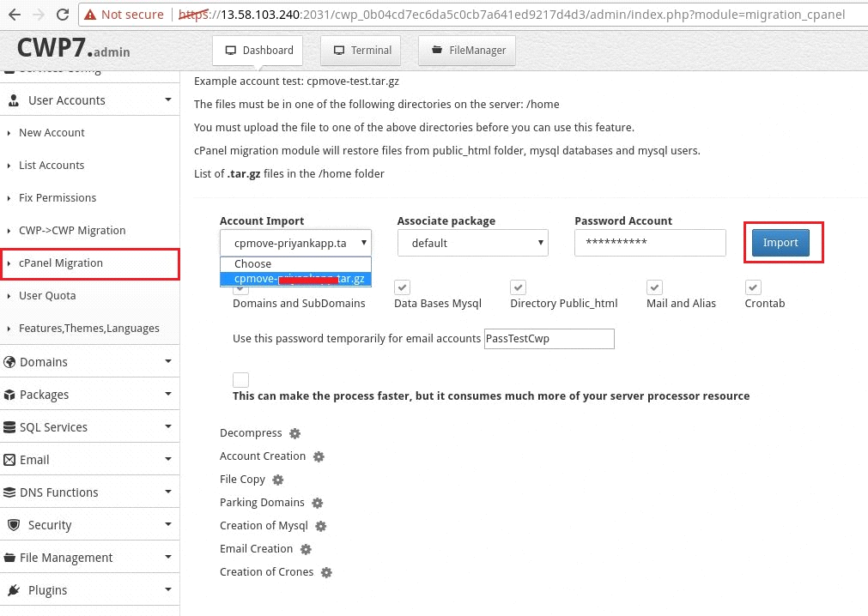Open the Account Import dropdown
The height and width of the screenshot is (616, 868).
click(295, 242)
